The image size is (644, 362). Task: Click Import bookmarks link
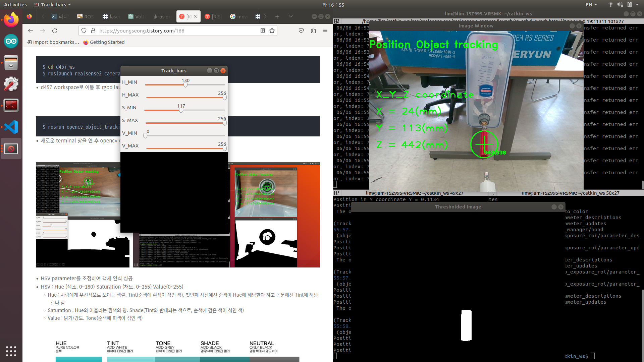(53, 42)
